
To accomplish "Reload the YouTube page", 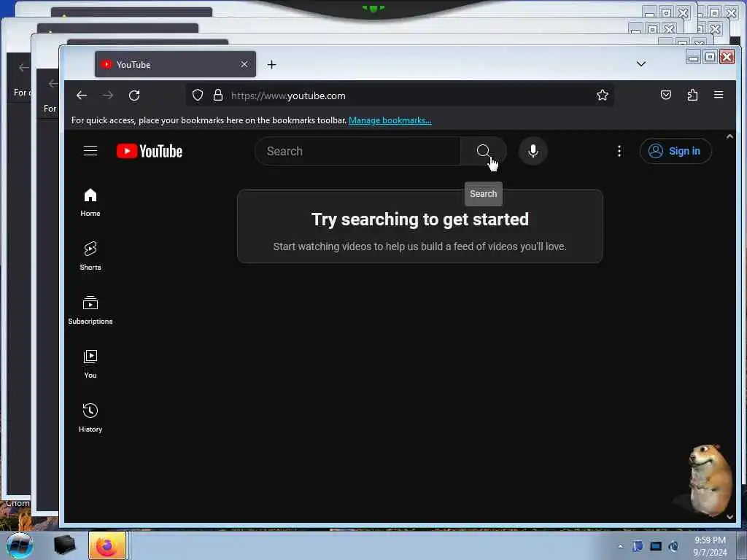I will click(134, 96).
